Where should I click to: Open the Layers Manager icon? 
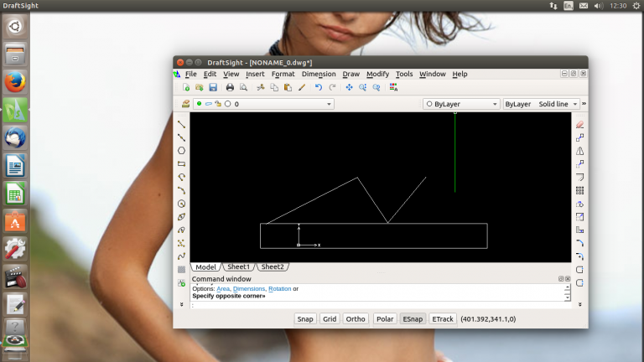186,104
